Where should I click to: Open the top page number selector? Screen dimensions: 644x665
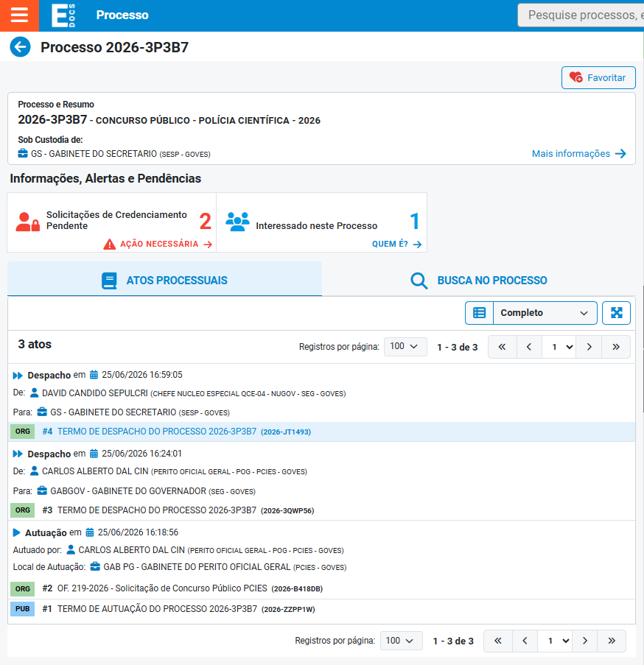coord(559,347)
